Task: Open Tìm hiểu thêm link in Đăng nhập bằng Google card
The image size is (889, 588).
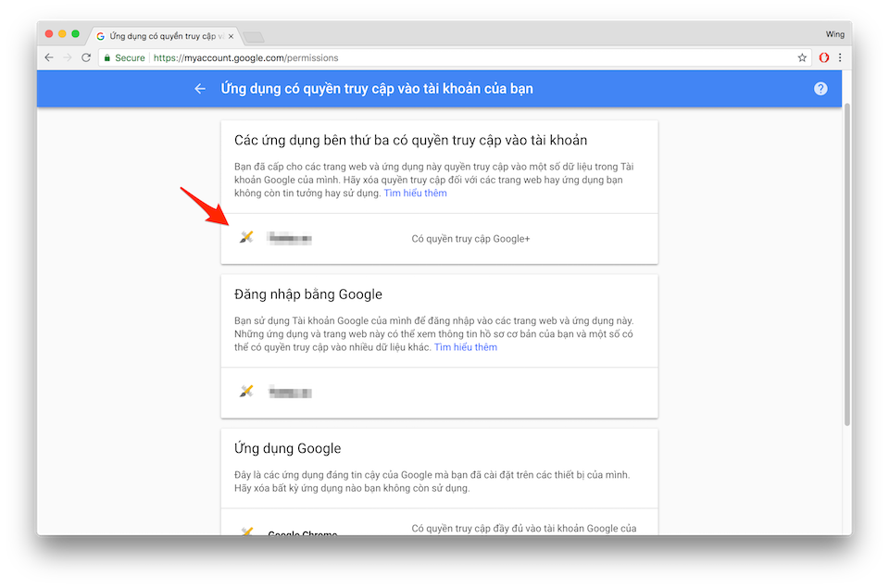Action: click(x=466, y=347)
